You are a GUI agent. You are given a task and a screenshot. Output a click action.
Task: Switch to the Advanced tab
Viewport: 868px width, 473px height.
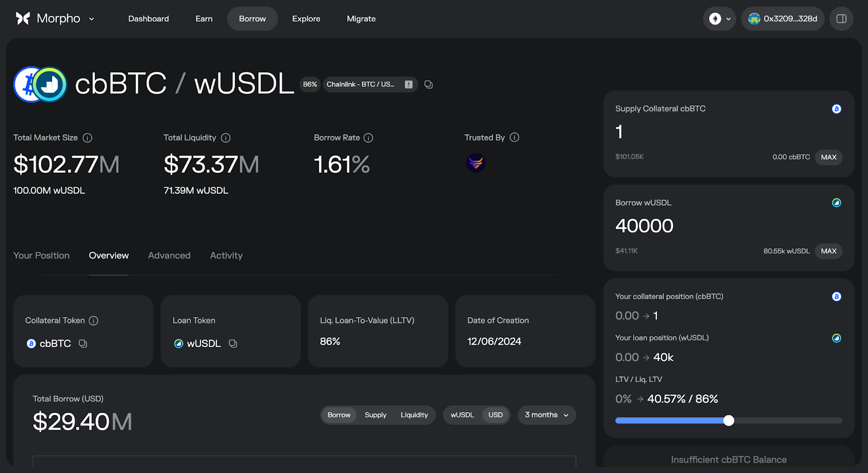tap(169, 255)
